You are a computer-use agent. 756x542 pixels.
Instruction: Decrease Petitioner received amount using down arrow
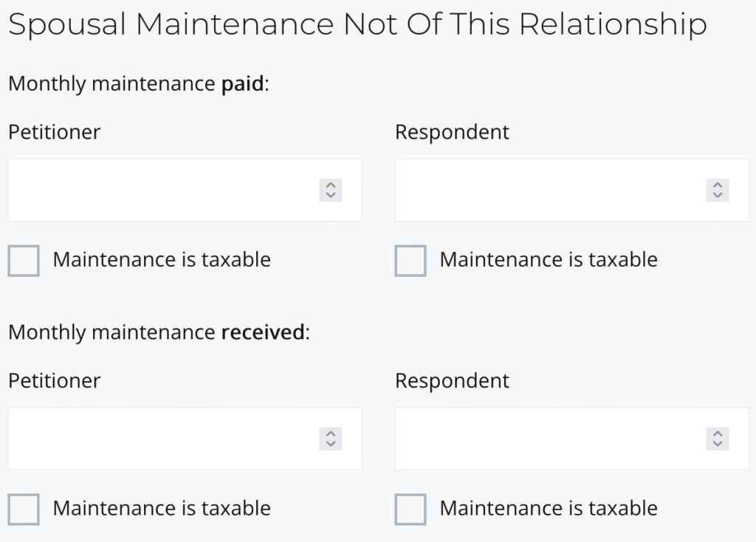[x=331, y=445]
